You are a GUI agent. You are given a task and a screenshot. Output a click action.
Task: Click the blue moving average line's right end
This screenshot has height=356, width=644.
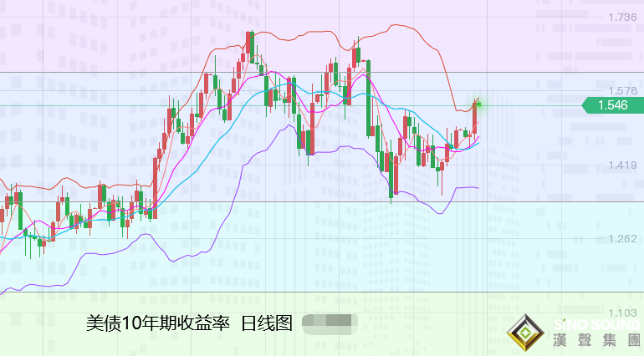click(x=477, y=144)
